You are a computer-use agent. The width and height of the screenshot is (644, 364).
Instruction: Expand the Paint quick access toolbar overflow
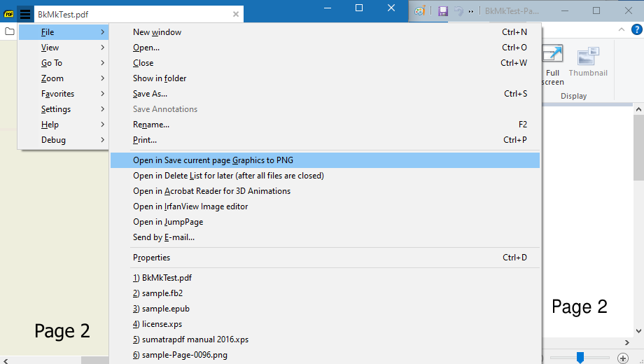(470, 11)
